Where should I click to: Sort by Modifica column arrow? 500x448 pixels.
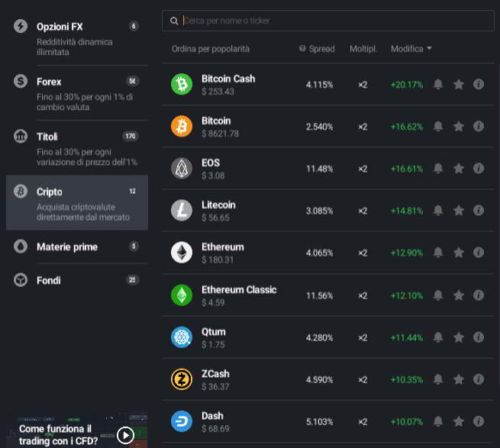click(x=429, y=49)
